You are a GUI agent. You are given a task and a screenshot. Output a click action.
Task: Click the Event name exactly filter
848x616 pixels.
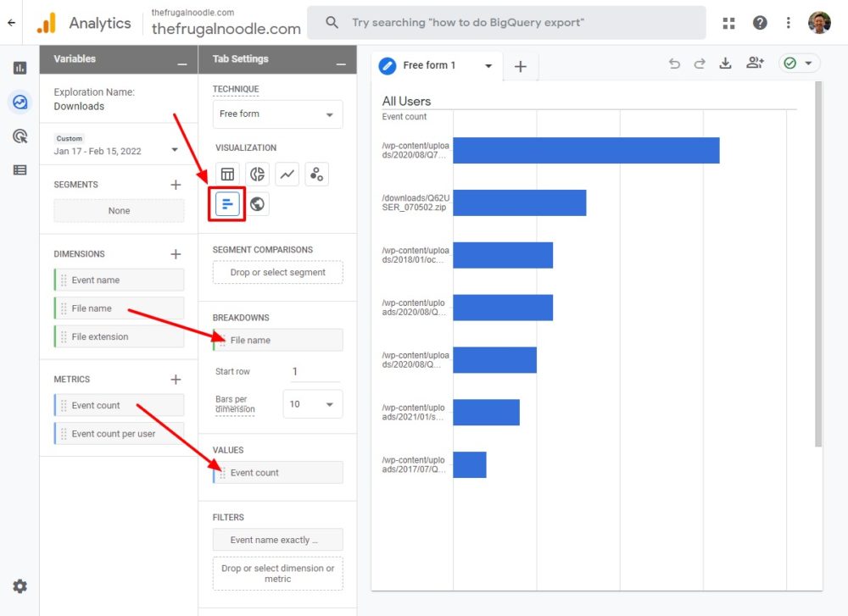[277, 539]
